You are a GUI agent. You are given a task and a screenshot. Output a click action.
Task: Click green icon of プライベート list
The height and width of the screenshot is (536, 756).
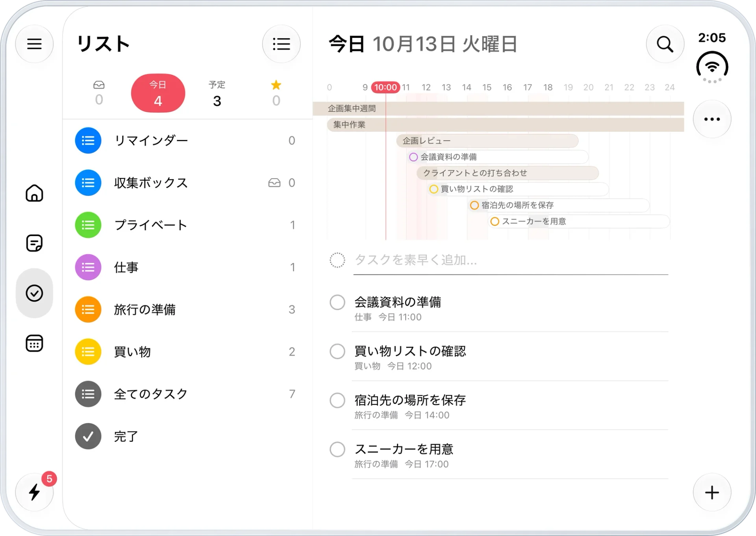[88, 225]
